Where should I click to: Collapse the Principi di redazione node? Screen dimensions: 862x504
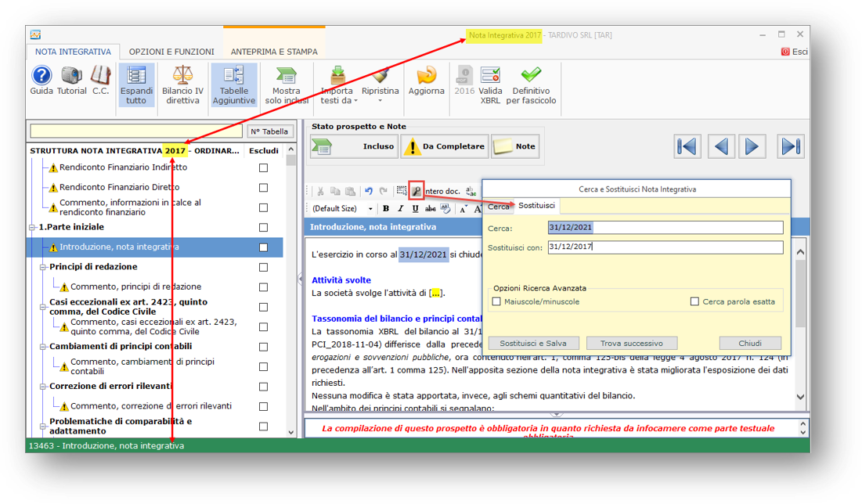coord(43,267)
